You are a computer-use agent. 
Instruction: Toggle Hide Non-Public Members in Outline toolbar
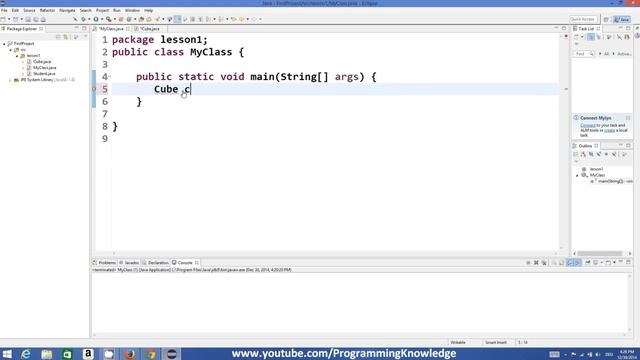[x=607, y=154]
